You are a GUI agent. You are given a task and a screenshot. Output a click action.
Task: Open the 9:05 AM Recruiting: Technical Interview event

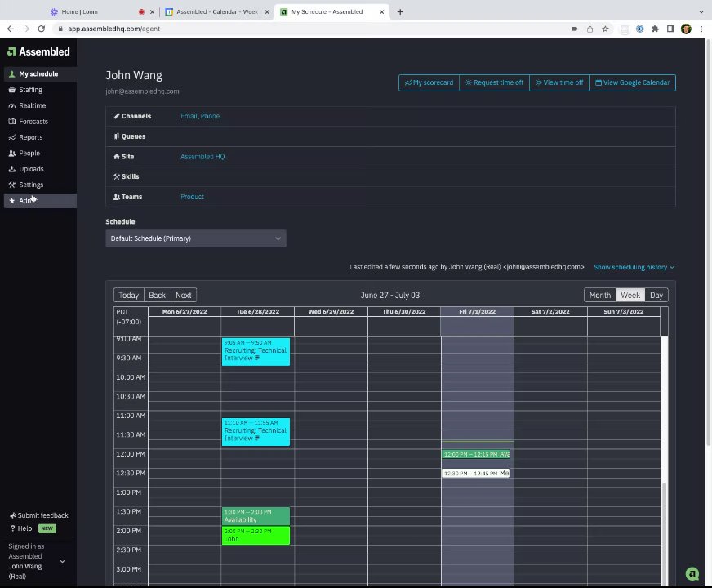click(256, 351)
